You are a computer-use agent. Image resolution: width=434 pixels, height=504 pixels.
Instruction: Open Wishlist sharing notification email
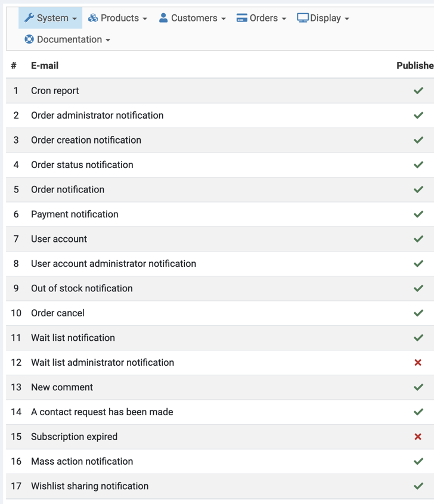tap(89, 486)
